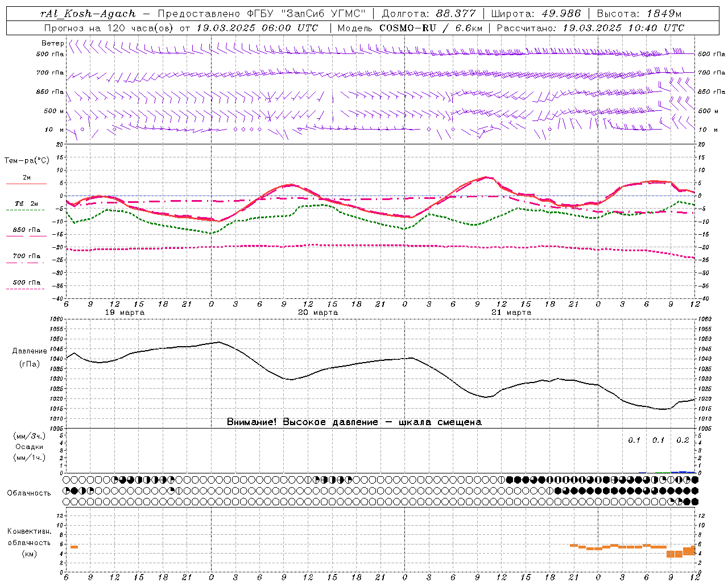
Task: Click the Td 2м dew point legend entry
Action: (x=26, y=203)
